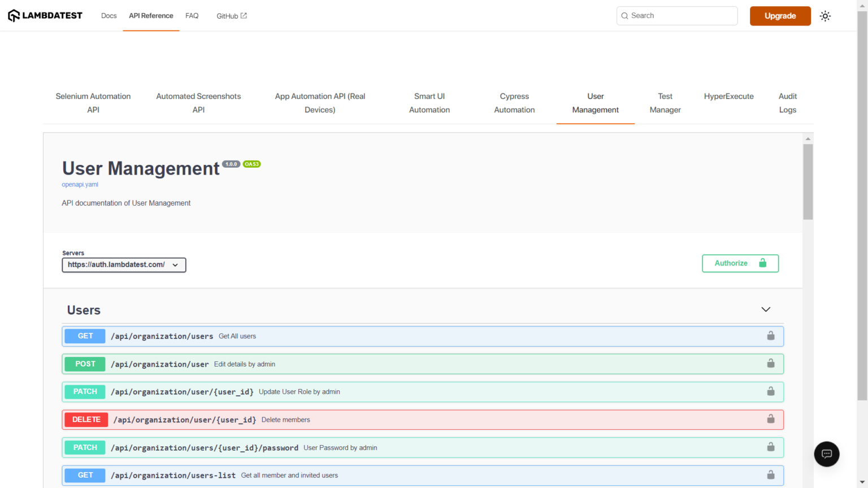
Task: Click lock icon on Update User Role row
Action: coord(770,391)
